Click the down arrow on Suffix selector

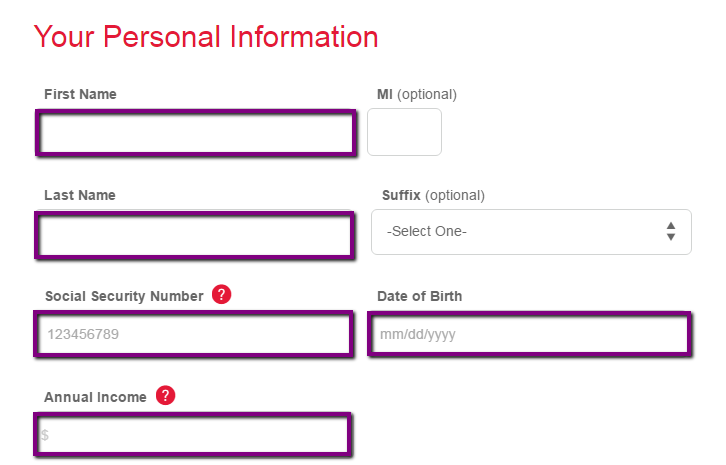(670, 237)
